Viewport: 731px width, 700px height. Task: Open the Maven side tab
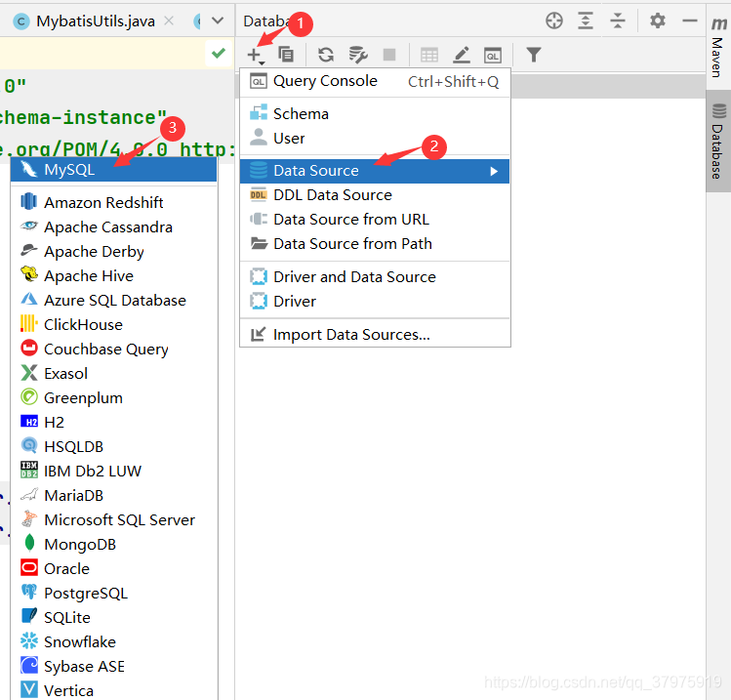pos(718,47)
